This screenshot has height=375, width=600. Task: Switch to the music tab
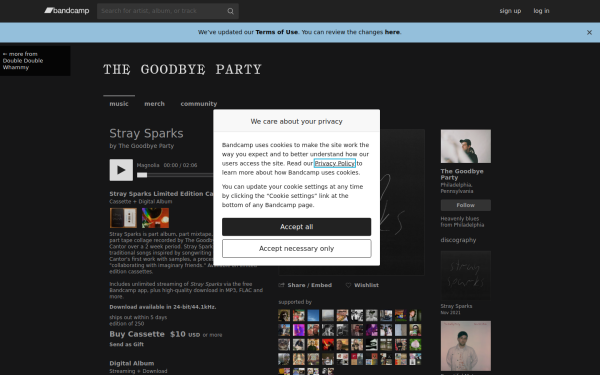[119, 104]
